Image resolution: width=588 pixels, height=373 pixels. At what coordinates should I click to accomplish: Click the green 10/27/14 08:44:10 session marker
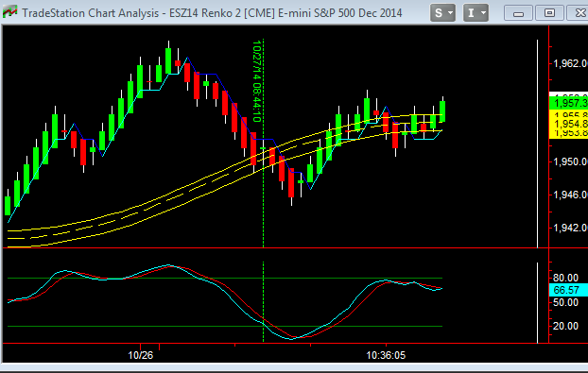tap(257, 81)
